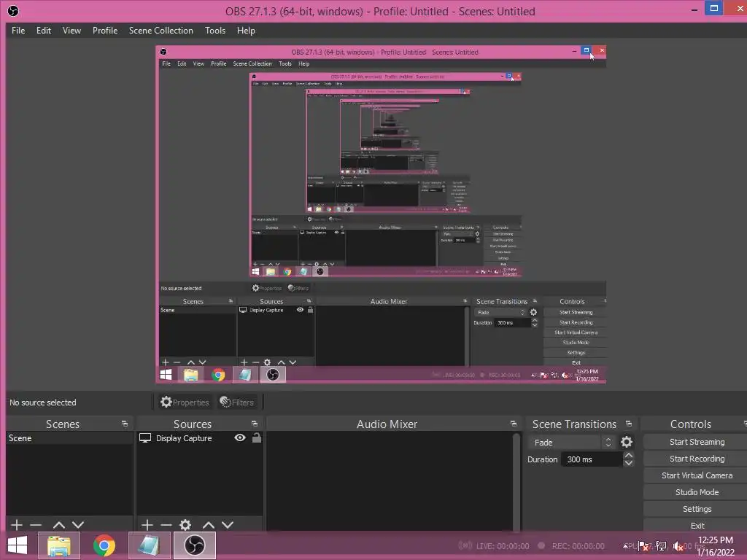Click the LIVE: 00:00:00 status text
The height and width of the screenshot is (560, 747).
(x=502, y=546)
